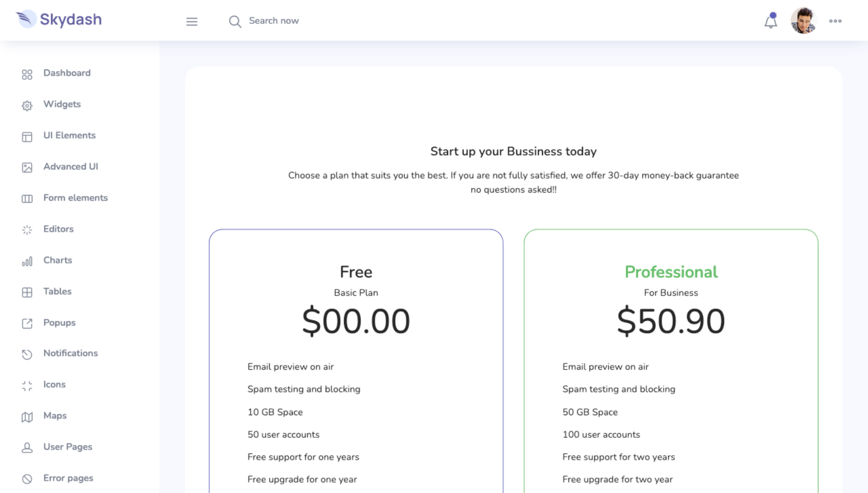Open the Error pages blocked icon
Image resolution: width=868 pixels, height=493 pixels.
point(27,478)
